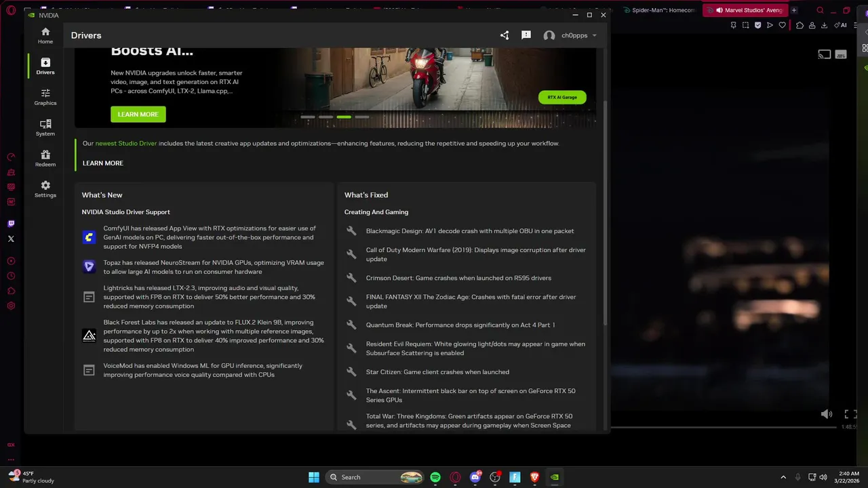Click the heart bookmark icon in browser

tap(782, 25)
